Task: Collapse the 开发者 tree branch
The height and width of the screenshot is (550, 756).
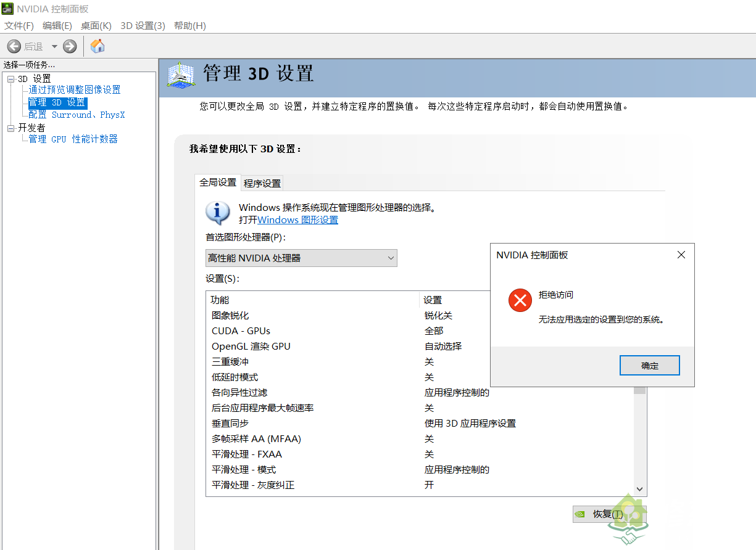Action: click(10, 128)
